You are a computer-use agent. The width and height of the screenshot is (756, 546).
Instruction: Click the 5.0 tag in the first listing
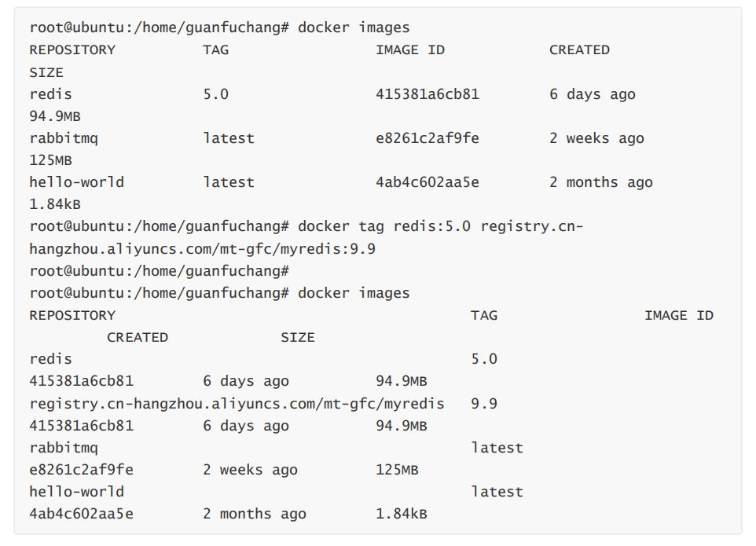pyautogui.click(x=215, y=94)
